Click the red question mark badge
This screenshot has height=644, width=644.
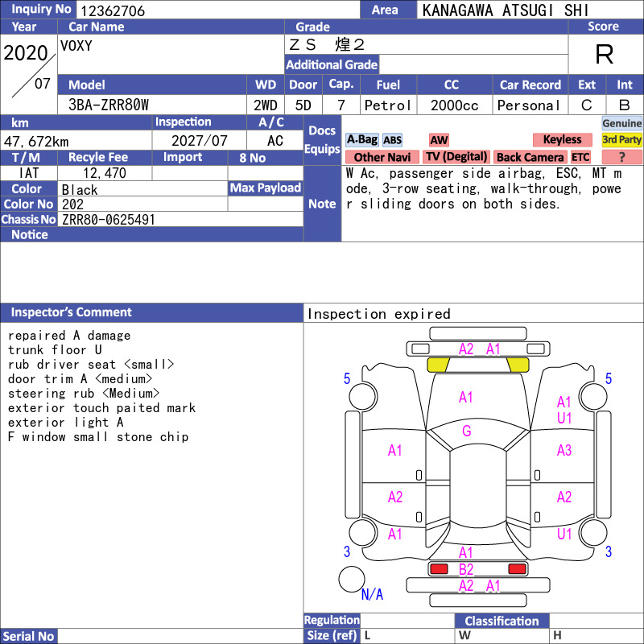(621, 157)
